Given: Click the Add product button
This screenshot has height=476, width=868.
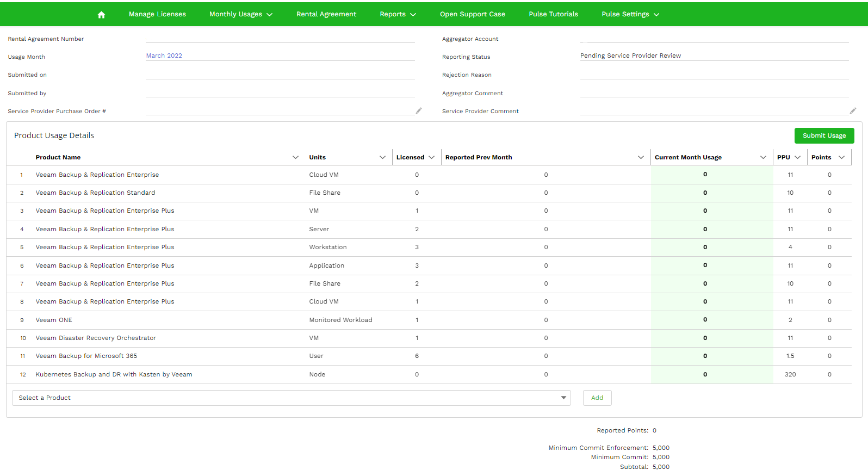Looking at the screenshot, I should coord(597,398).
